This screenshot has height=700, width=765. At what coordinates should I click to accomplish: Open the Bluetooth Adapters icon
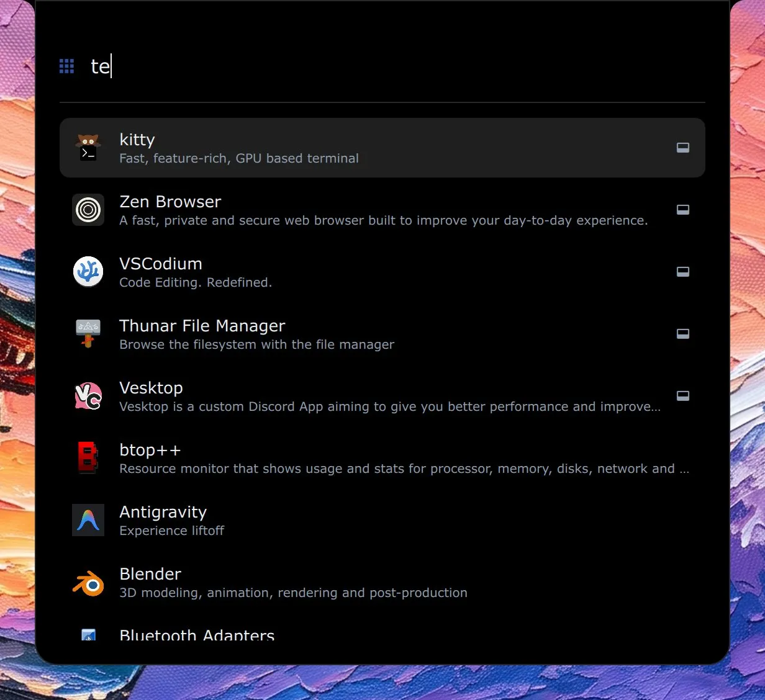tap(89, 635)
